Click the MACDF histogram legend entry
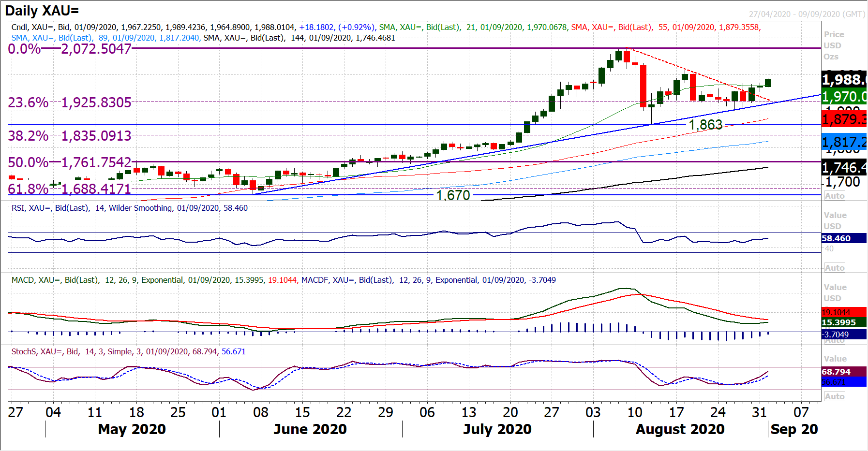The image size is (868, 451). (x=428, y=280)
